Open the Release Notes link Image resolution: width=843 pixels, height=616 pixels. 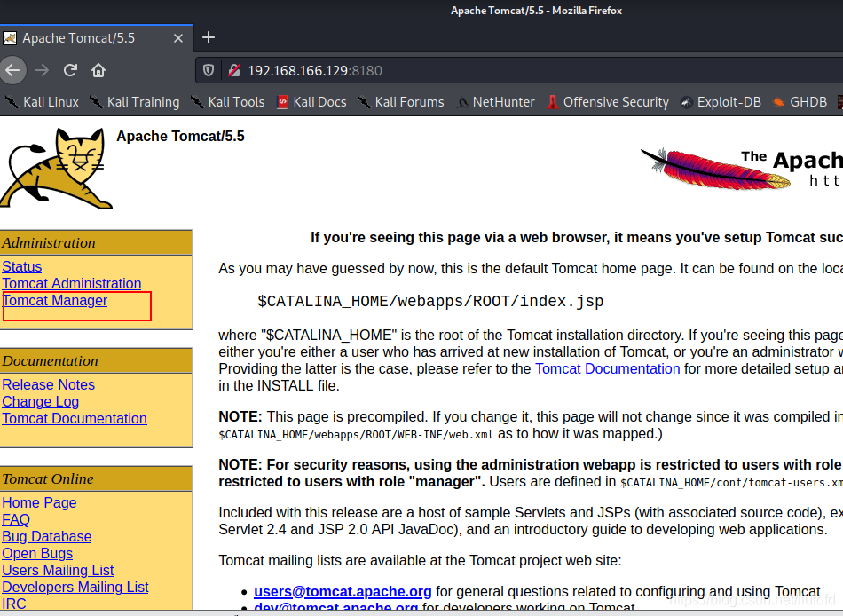pyautogui.click(x=49, y=384)
